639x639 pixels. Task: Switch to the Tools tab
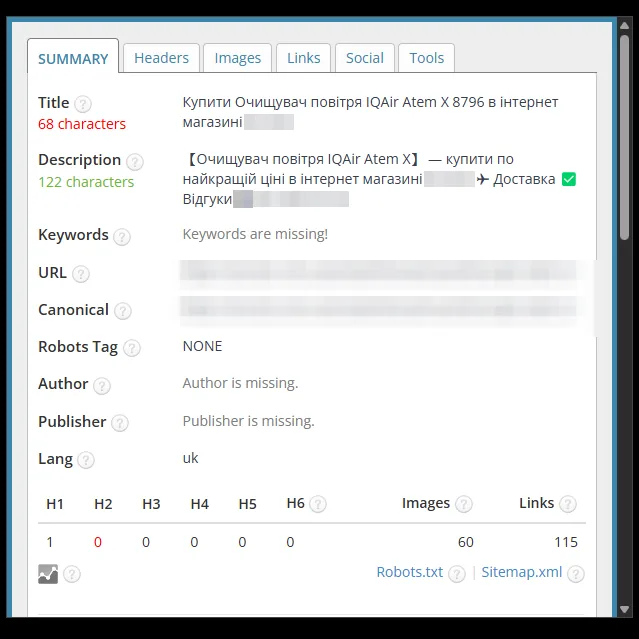pyautogui.click(x=426, y=58)
